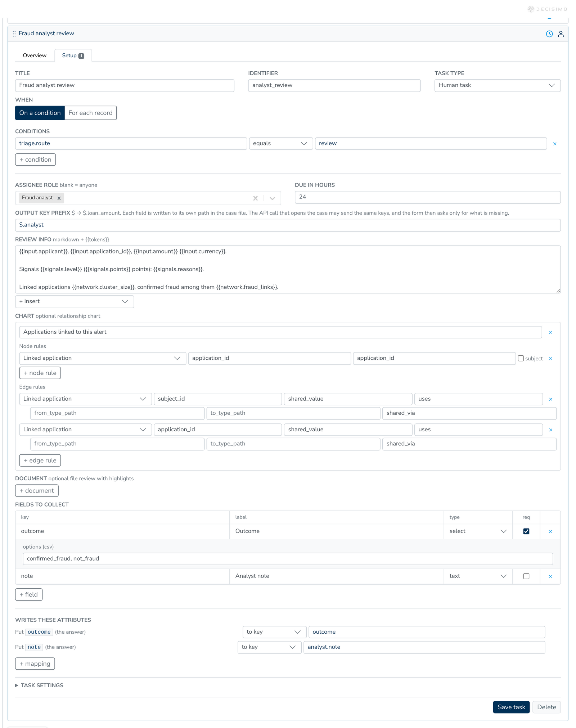Viewport: 576px width, 728px height.
Task: Click the options csv field confirmed_fraud, not_fraud
Action: click(288, 559)
